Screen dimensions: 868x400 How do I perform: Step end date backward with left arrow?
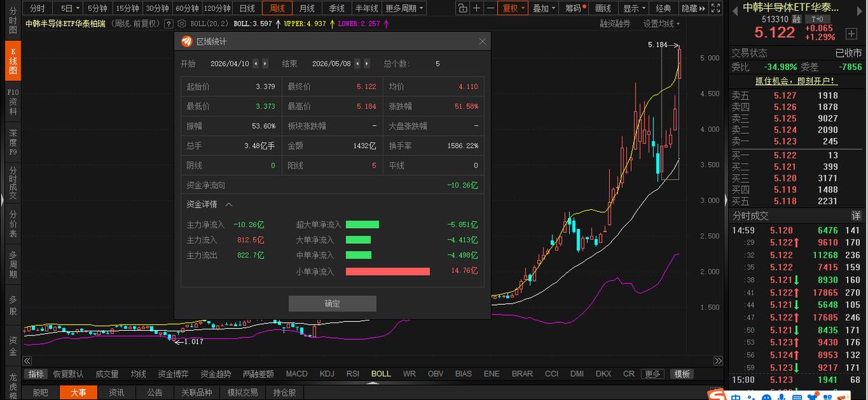point(357,63)
